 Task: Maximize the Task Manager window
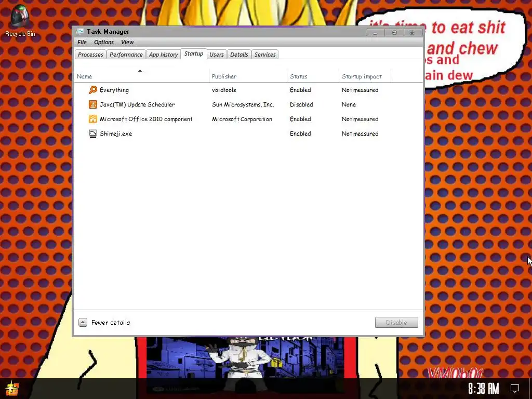point(394,33)
